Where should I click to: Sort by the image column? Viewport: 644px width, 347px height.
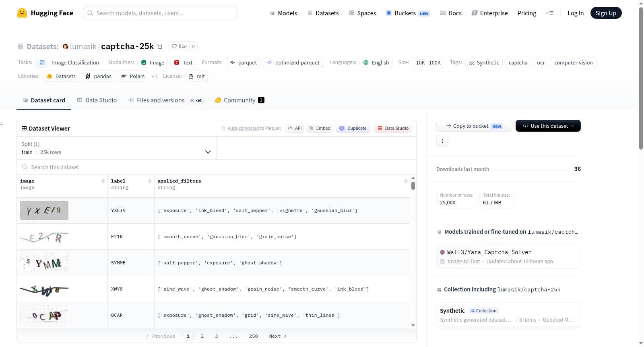pos(103,181)
